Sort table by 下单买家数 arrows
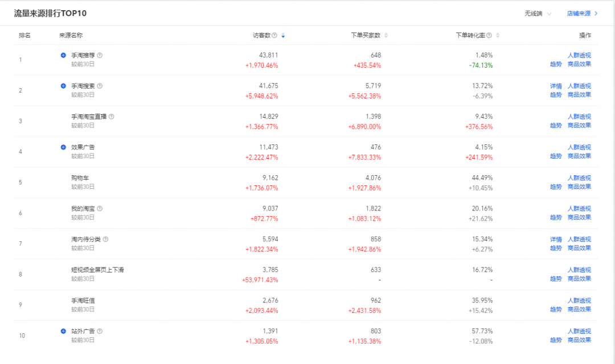This screenshot has height=364, width=615. click(386, 35)
